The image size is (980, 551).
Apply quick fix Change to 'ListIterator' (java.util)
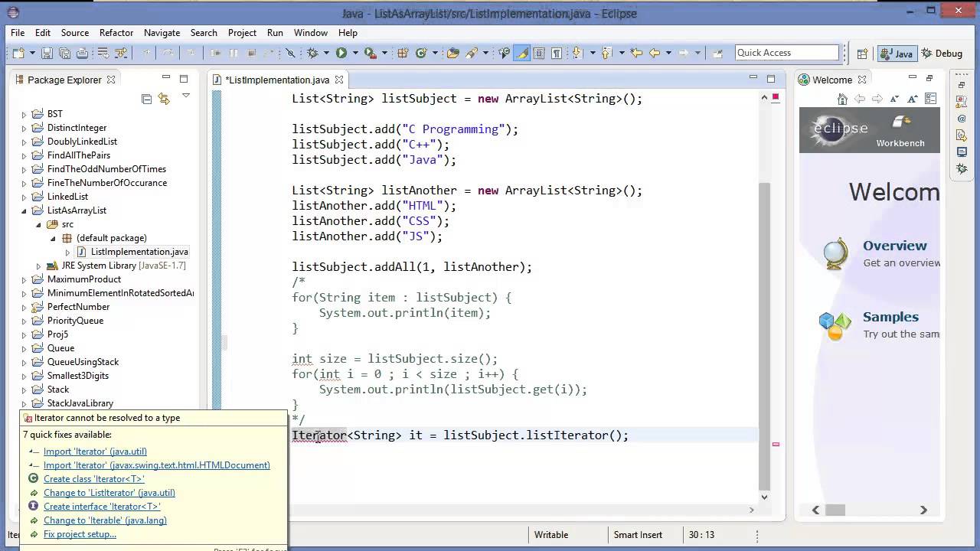coord(109,493)
